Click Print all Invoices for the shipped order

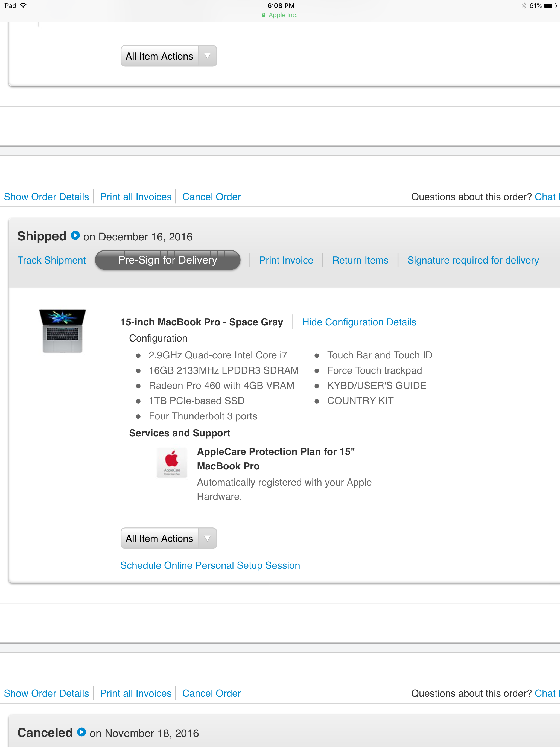pyautogui.click(x=136, y=197)
